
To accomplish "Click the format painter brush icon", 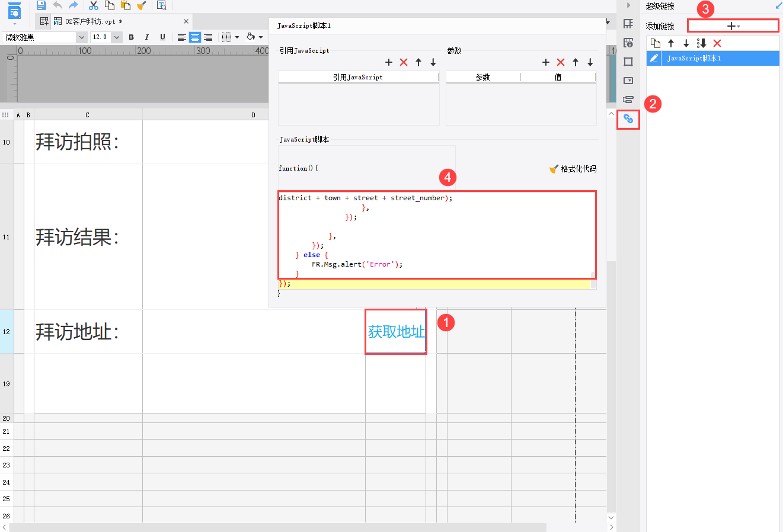I will click(141, 5).
